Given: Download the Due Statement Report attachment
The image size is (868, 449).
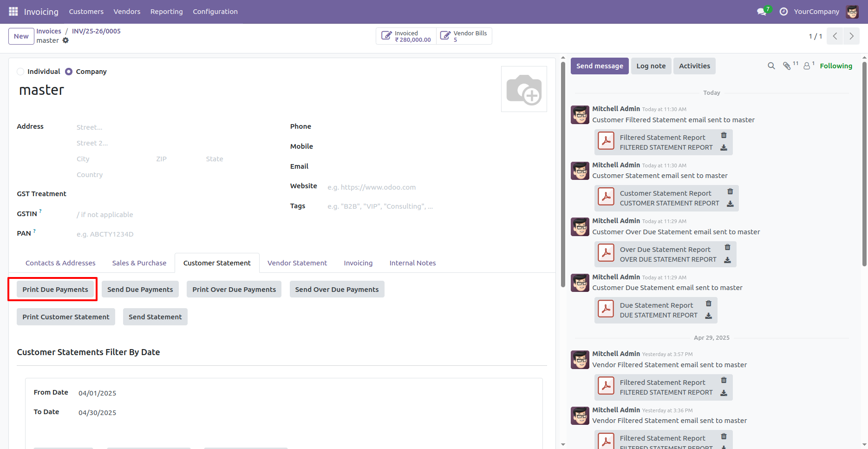Looking at the screenshot, I should pos(708,316).
